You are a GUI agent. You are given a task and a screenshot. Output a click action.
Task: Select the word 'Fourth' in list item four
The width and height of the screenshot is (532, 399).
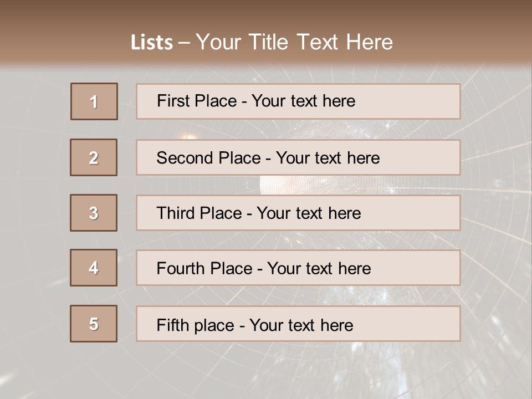(x=180, y=268)
